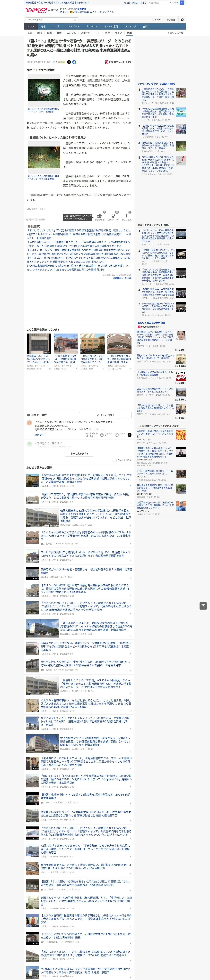Click the 北海道ニュースUHB logo in article header
The height and width of the screenshot is (980, 210).
[x=118, y=62]
